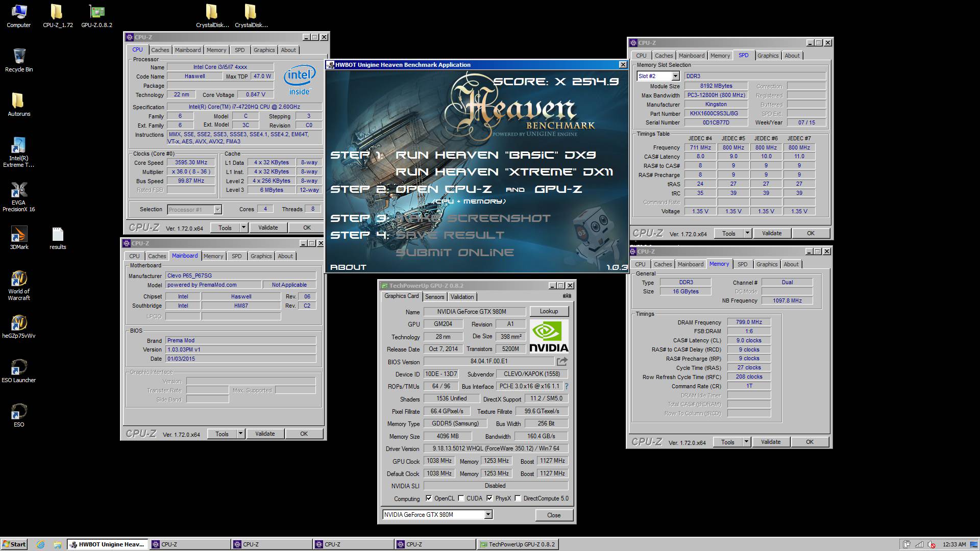Open the Recycle Bin icon
The image size is (980, 551).
pos(18,60)
